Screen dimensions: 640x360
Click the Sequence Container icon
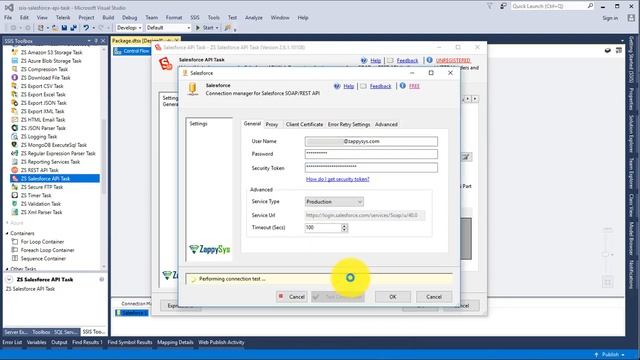[15, 258]
